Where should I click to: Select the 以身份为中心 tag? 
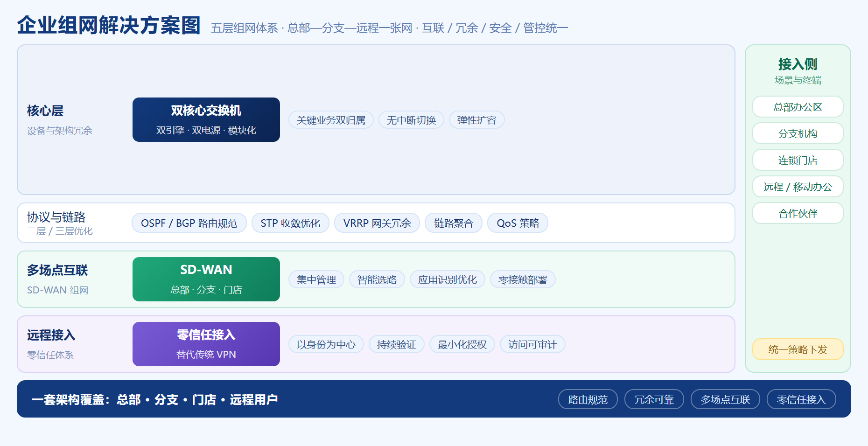326,344
